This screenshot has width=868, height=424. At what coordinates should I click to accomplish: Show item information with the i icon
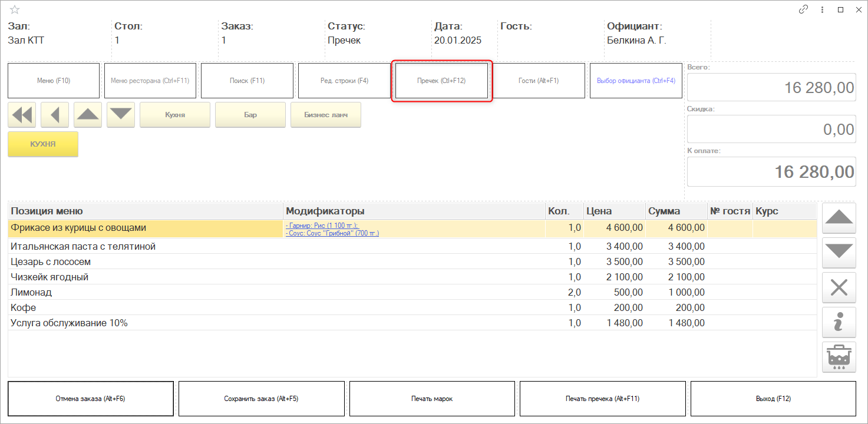(x=839, y=322)
